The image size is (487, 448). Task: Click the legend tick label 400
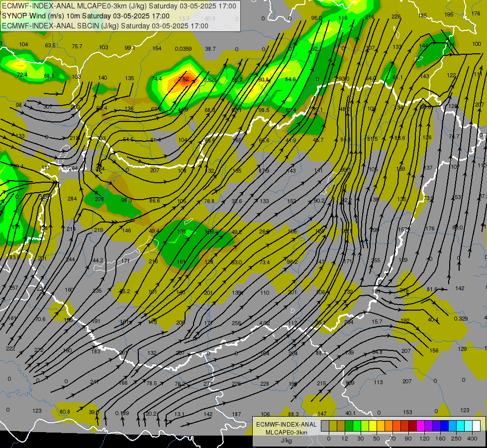(x=472, y=439)
